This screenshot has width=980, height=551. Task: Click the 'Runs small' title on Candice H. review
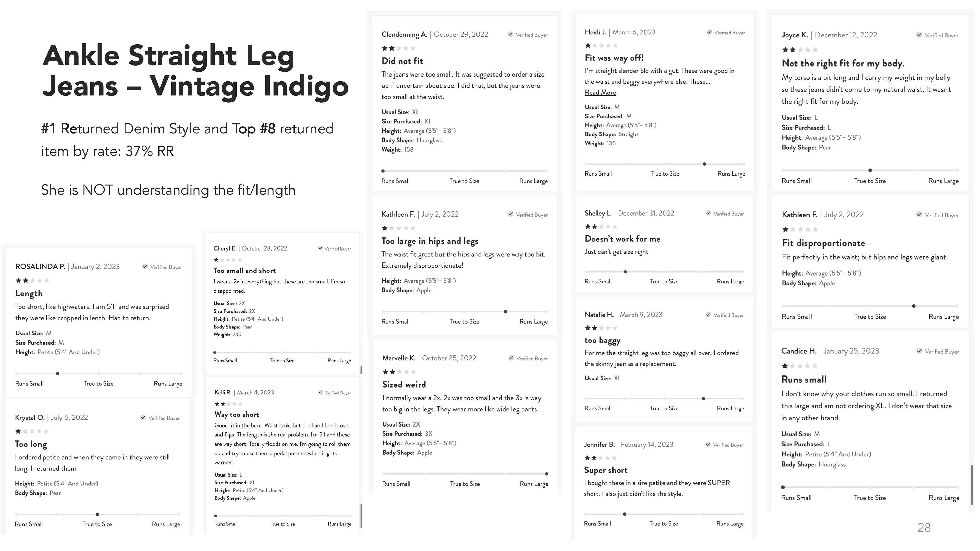[x=804, y=380]
